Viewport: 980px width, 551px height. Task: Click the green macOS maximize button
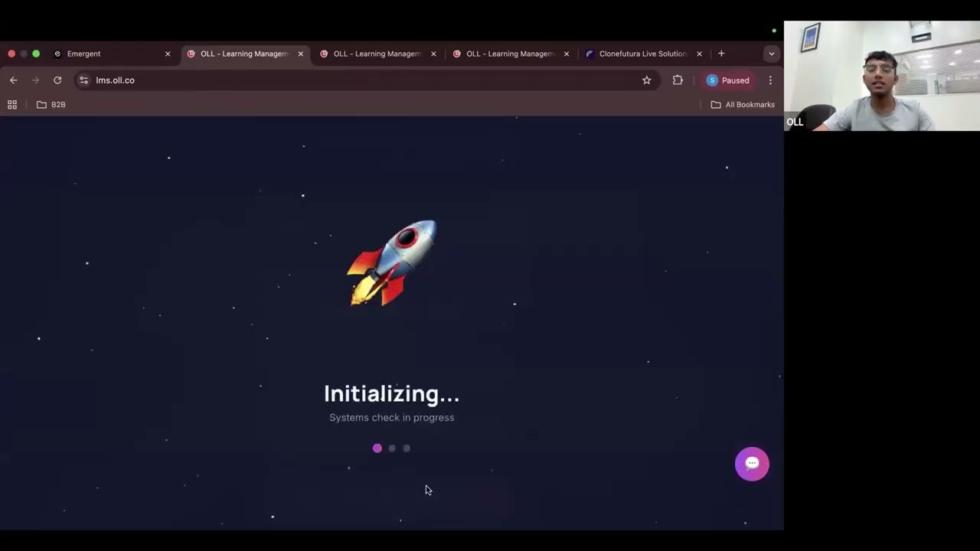tap(36, 54)
